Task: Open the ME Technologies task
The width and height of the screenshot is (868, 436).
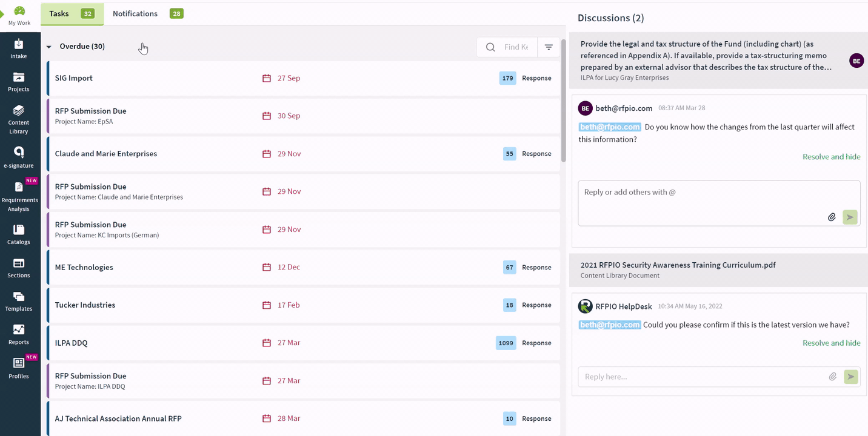Action: [x=304, y=267]
